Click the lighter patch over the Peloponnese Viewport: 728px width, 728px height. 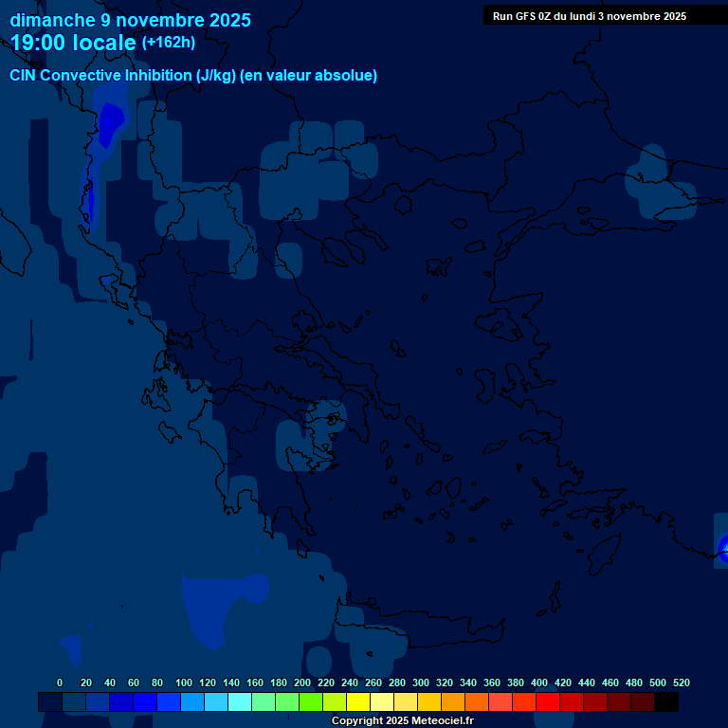click(x=308, y=444)
